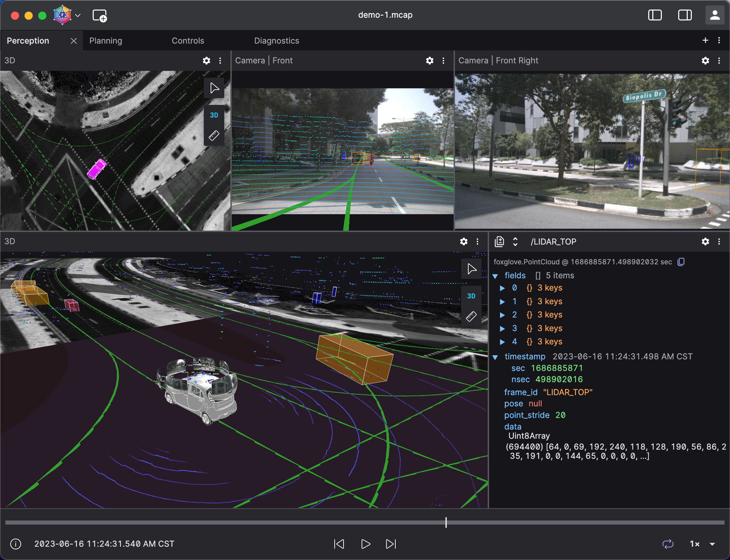Toggle the left sidebar visibility
The width and height of the screenshot is (730, 560).
pyautogui.click(x=655, y=15)
